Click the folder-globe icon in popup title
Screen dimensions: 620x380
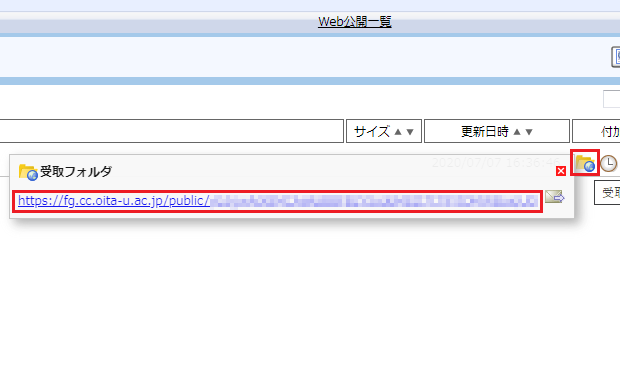28,172
